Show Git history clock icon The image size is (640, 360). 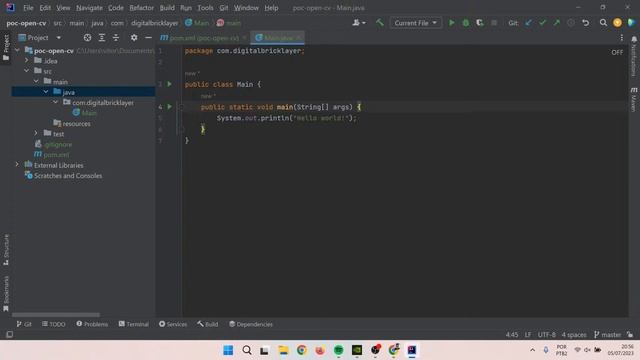[571, 23]
